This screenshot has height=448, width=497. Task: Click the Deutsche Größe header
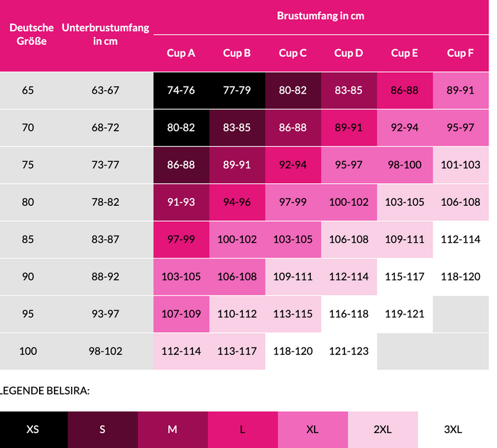pyautogui.click(x=31, y=34)
